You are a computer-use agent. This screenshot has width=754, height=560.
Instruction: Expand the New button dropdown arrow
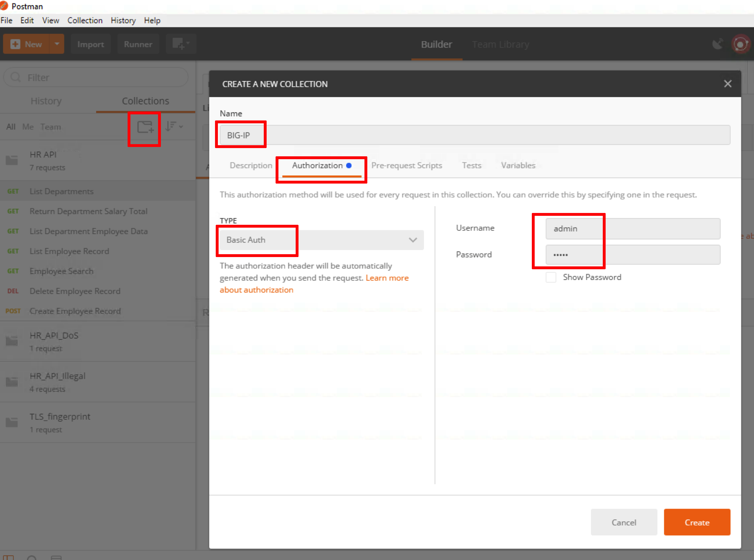tap(57, 44)
